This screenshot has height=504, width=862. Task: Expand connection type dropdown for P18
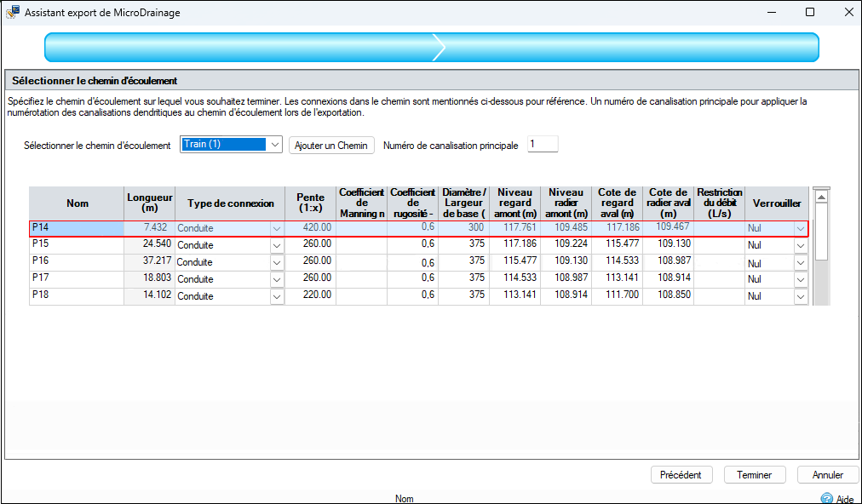tap(277, 297)
